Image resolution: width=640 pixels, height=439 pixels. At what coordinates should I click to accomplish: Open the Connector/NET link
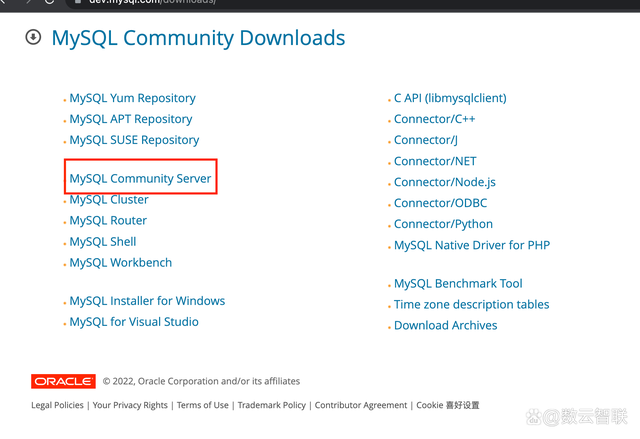coord(435,161)
